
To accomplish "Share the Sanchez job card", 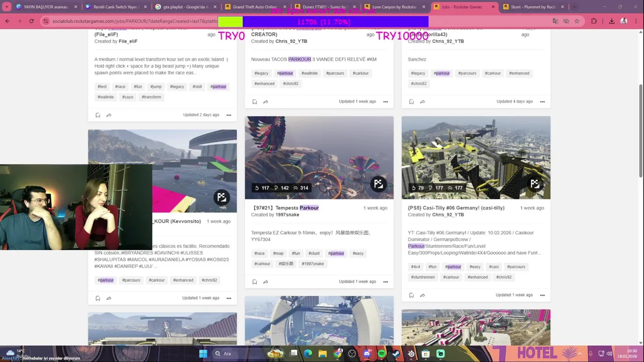I will (x=422, y=102).
